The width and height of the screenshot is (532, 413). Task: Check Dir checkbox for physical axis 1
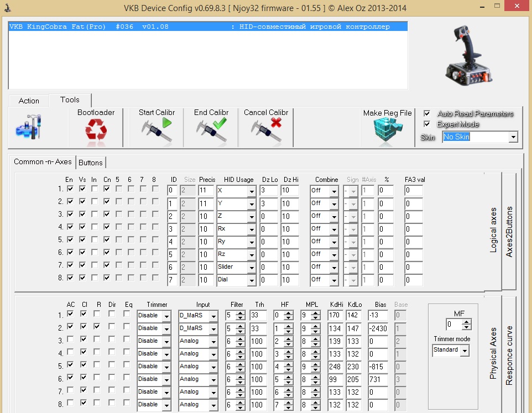pos(112,313)
